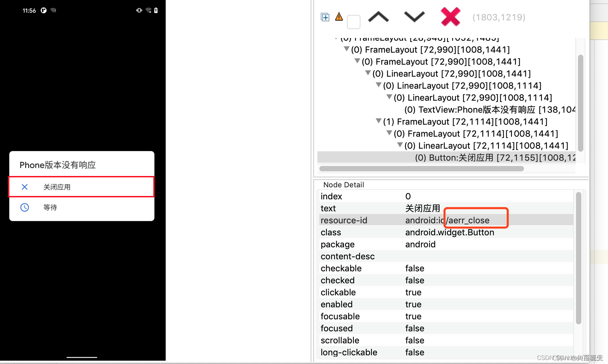Click the enabled row in Node Detail

tap(446, 304)
